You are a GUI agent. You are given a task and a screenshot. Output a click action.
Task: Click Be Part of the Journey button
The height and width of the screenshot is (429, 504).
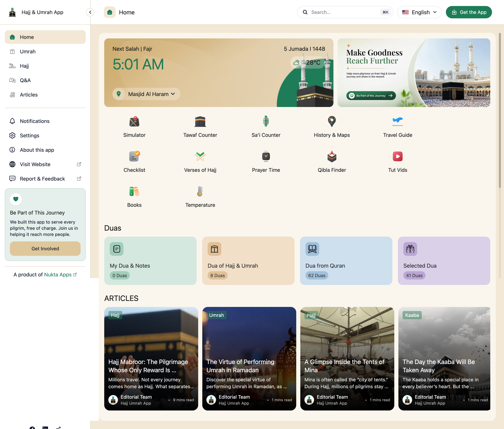(x=371, y=96)
